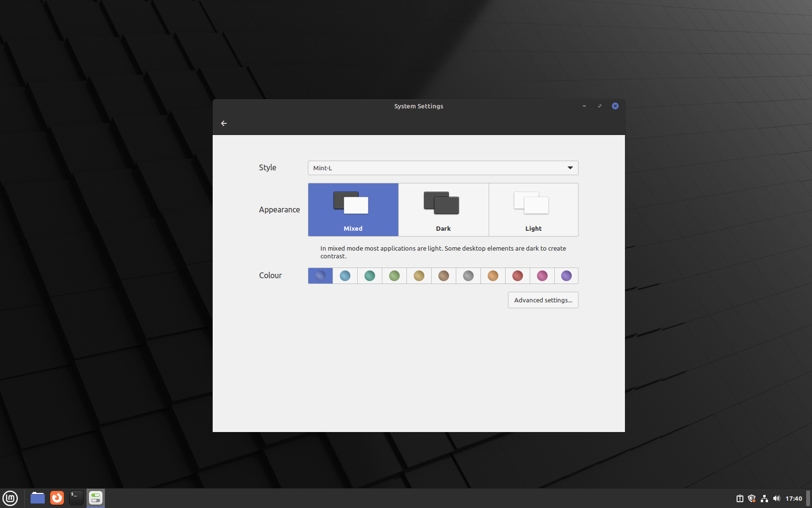Choose the teal colour swatch

[x=370, y=276]
